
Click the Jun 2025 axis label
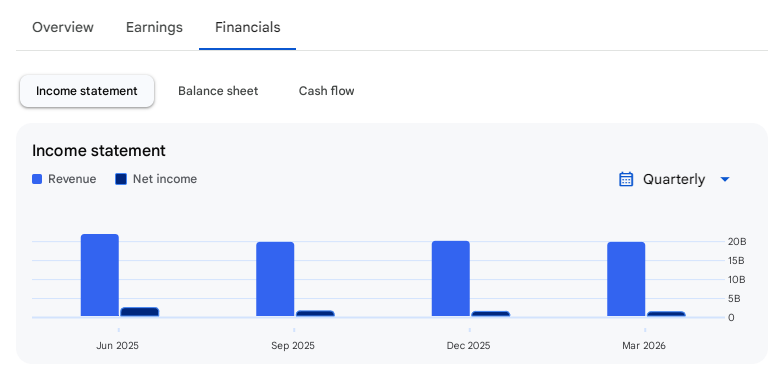pos(118,346)
